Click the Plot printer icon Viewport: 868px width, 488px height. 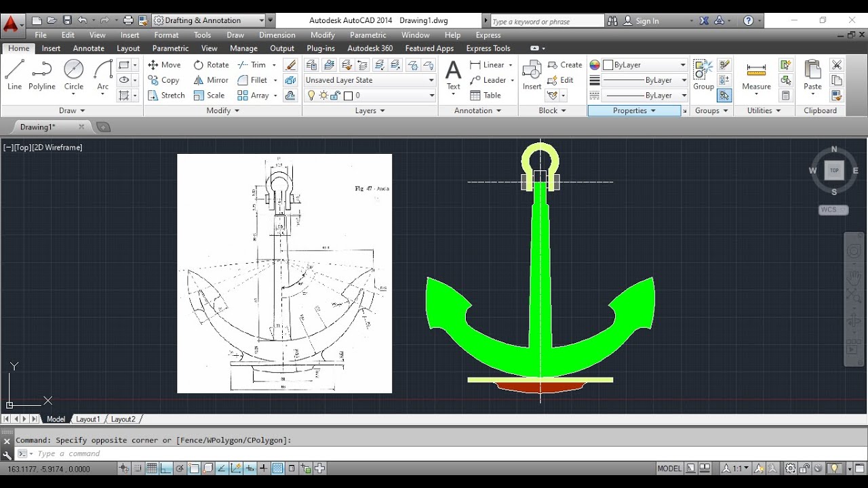click(x=128, y=20)
